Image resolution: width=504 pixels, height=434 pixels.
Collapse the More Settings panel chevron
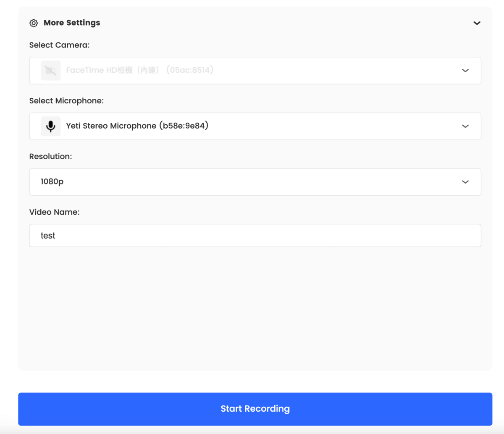pos(477,23)
